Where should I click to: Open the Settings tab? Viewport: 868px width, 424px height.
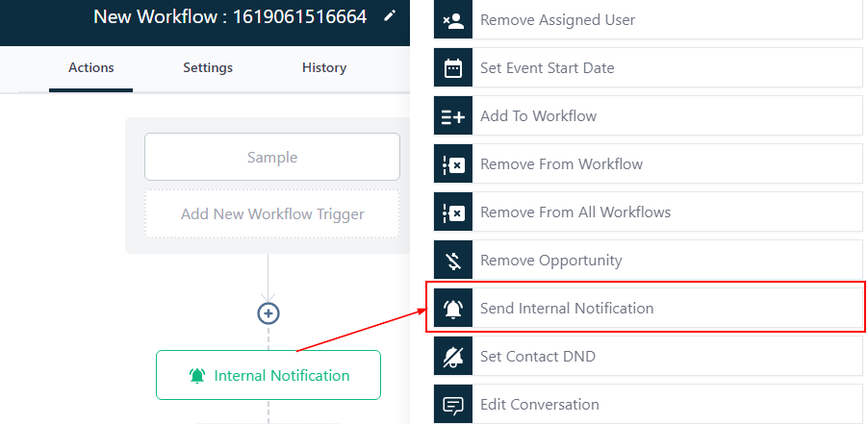[208, 67]
